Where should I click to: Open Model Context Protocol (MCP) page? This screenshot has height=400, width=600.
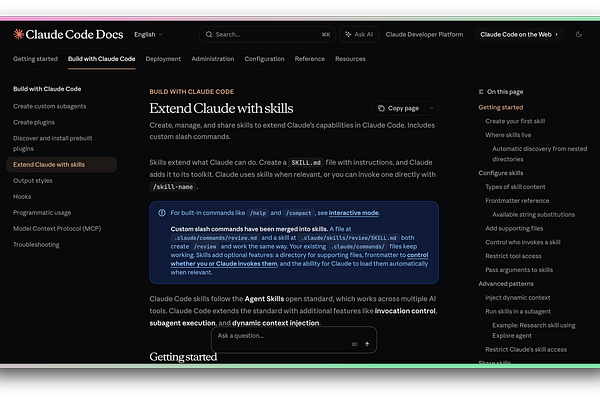pos(57,229)
